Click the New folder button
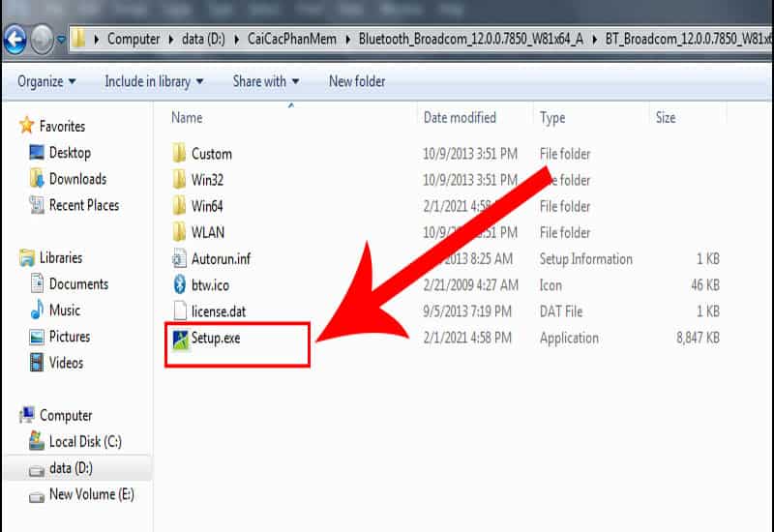The width and height of the screenshot is (774, 532). [357, 81]
